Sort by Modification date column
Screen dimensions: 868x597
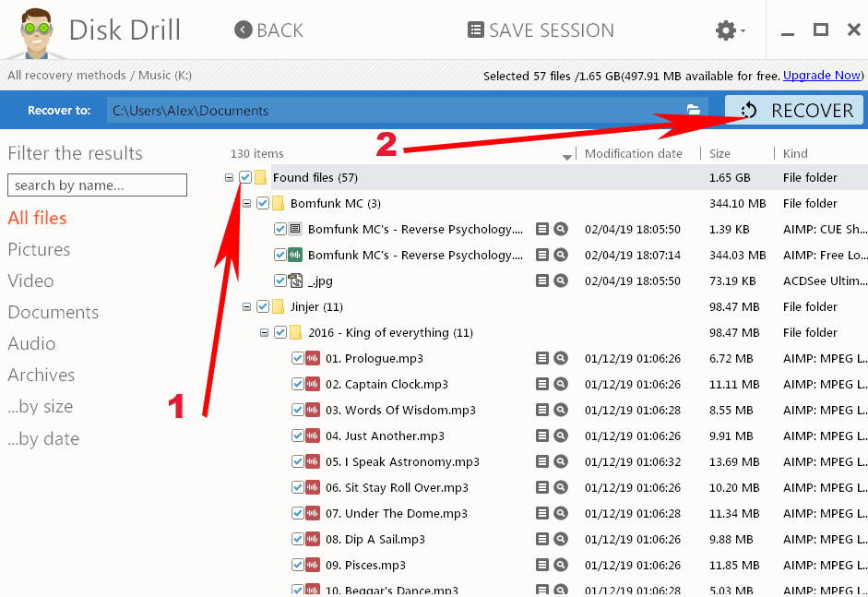coord(634,153)
